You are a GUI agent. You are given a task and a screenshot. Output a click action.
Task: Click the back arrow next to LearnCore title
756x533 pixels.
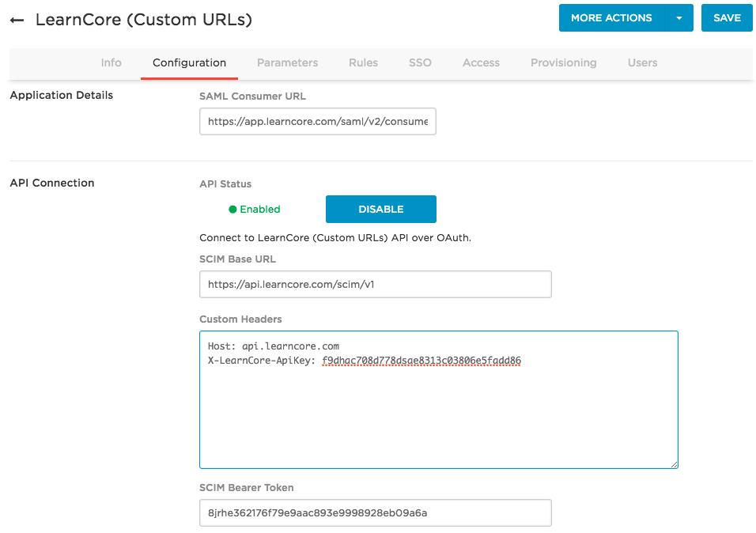17,21
